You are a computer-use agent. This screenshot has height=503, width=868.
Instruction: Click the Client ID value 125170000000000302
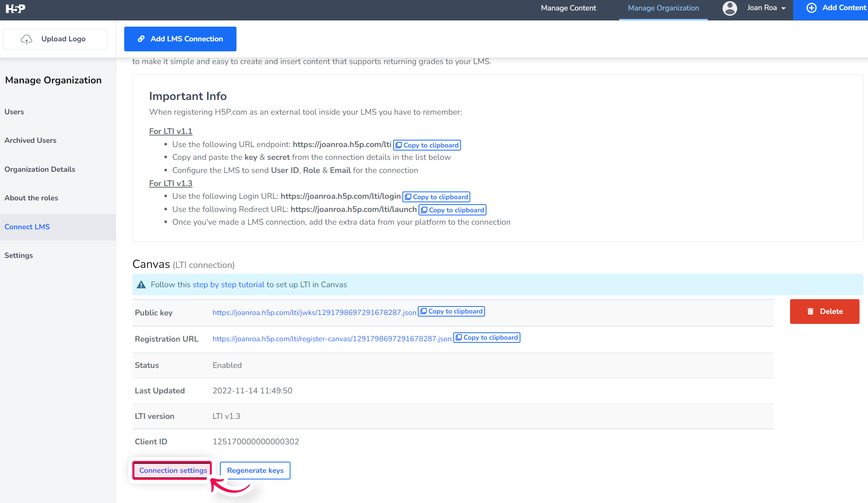pyautogui.click(x=256, y=442)
